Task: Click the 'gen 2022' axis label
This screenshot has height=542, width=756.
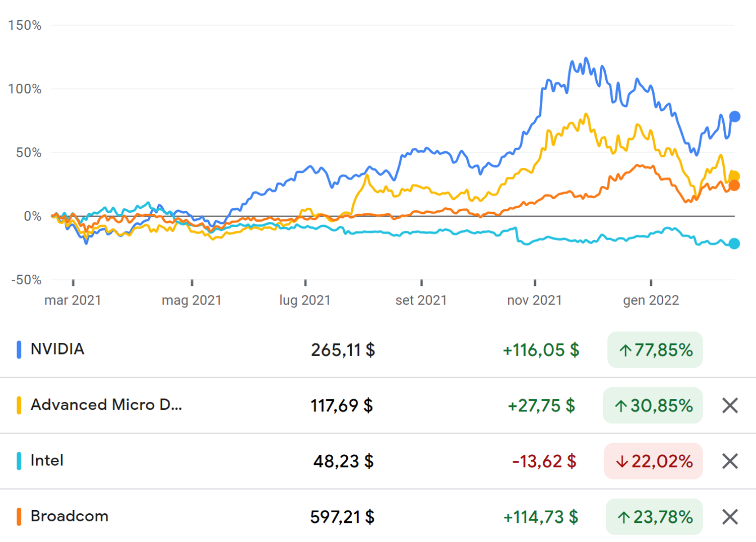Action: pyautogui.click(x=651, y=300)
